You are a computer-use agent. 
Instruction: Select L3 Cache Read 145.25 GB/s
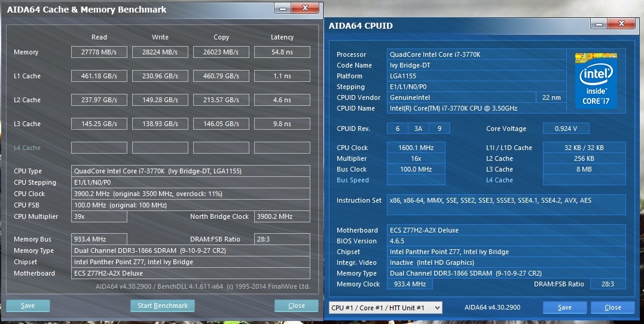click(99, 124)
